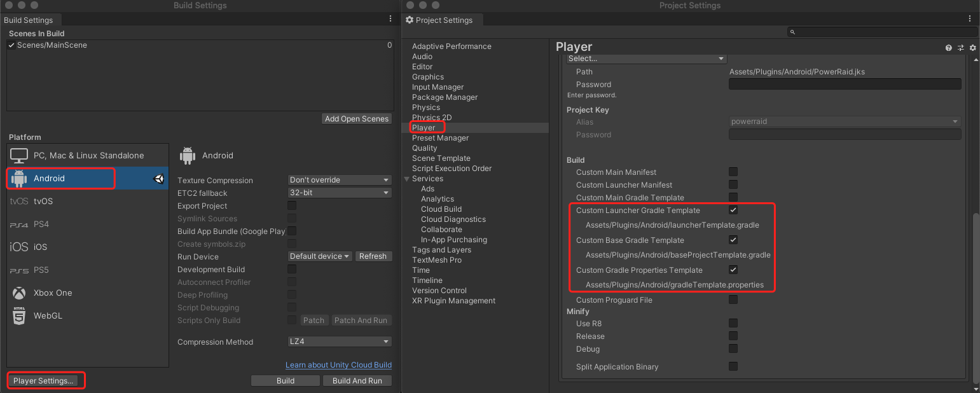Click the Android robot platform icon
This screenshot has height=393, width=980.
pyautogui.click(x=19, y=179)
